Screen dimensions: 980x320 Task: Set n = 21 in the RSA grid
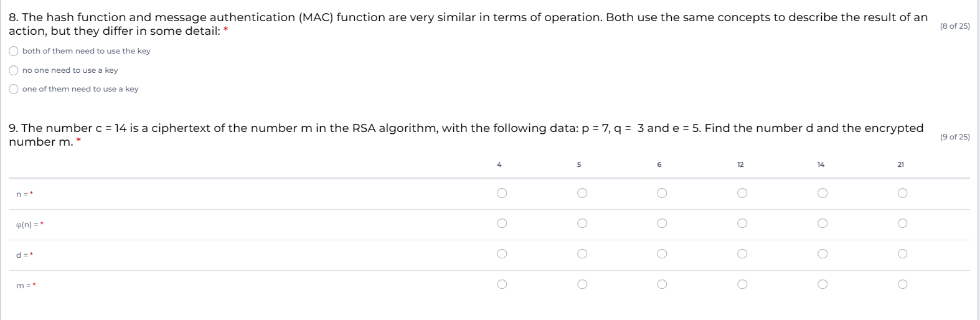902,193
